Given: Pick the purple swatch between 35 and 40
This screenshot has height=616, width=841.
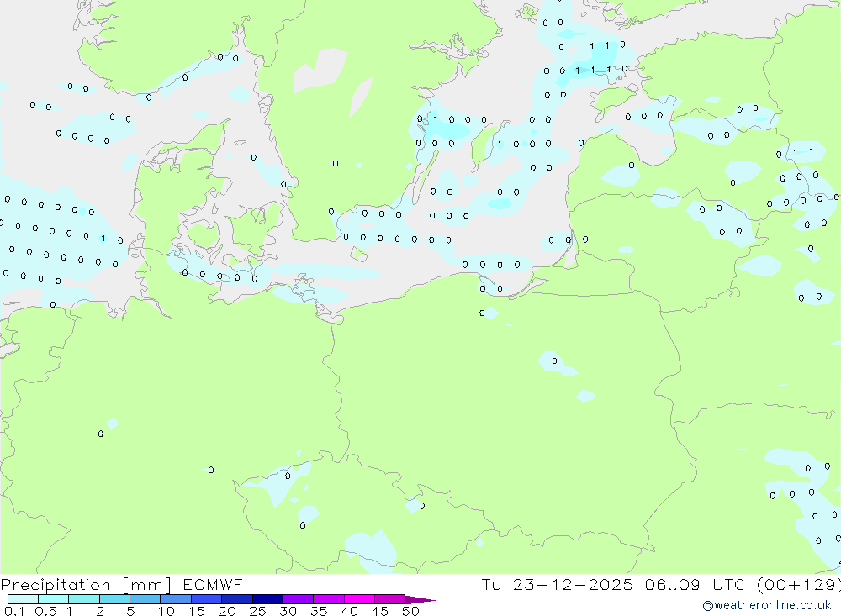Looking at the screenshot, I should coord(329,599).
